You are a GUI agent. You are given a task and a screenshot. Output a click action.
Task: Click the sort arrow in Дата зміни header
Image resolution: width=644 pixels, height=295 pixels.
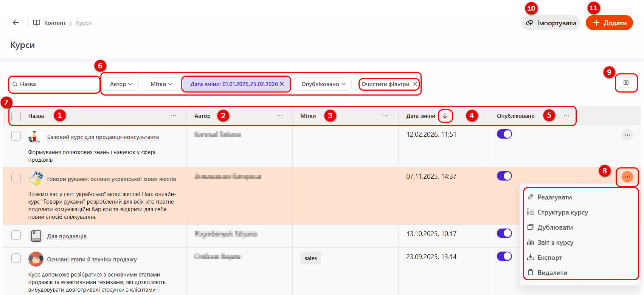[445, 116]
